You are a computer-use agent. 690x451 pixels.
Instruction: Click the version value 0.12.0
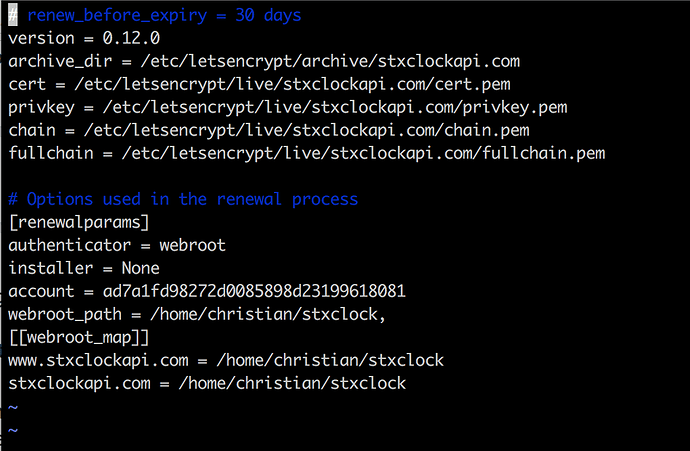tap(131, 38)
